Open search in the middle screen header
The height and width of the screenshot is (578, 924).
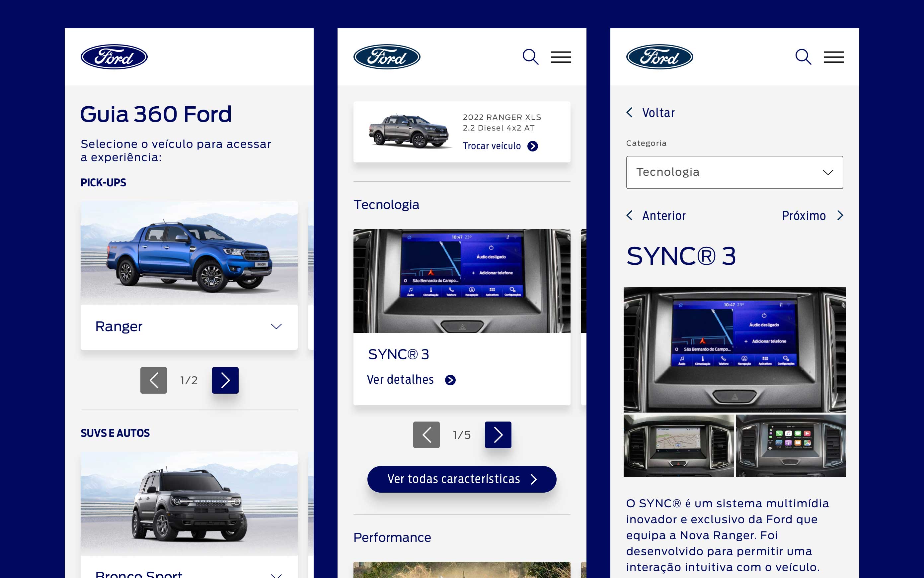coord(530,57)
